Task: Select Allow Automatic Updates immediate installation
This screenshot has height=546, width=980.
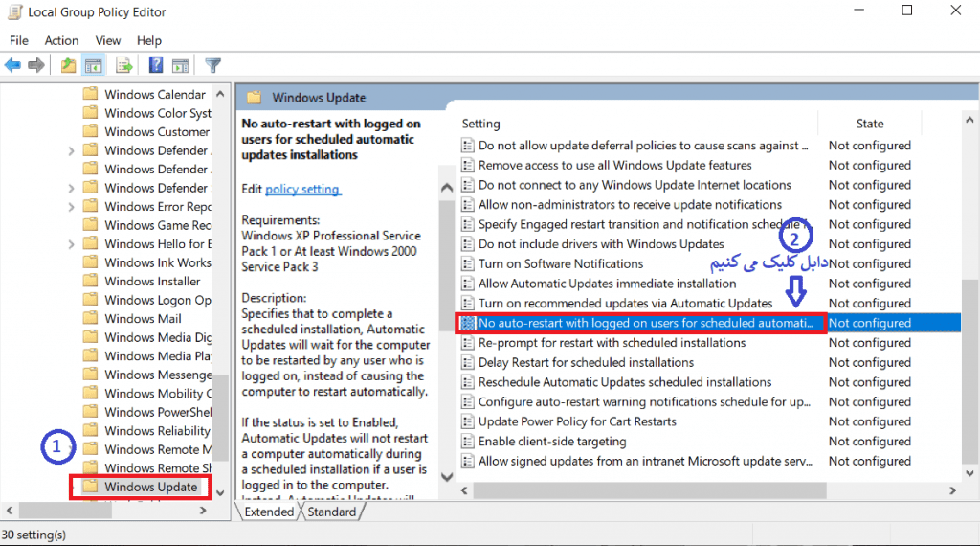Action: 607,284
